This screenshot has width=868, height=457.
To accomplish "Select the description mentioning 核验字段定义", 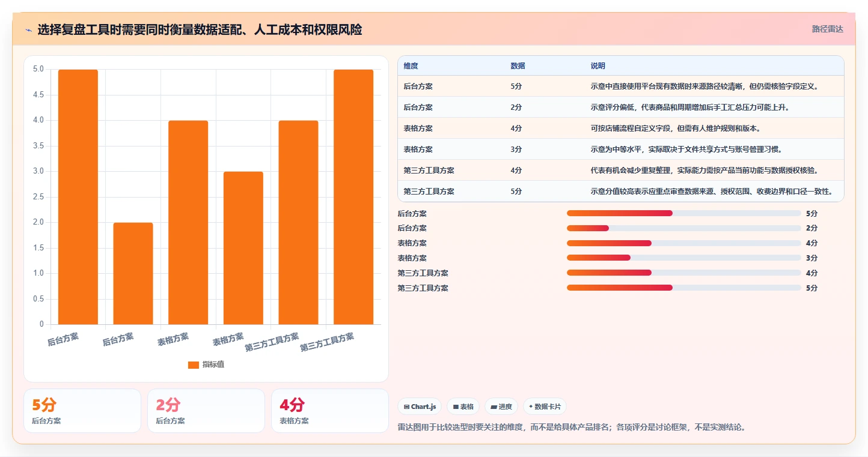I will 704,86.
